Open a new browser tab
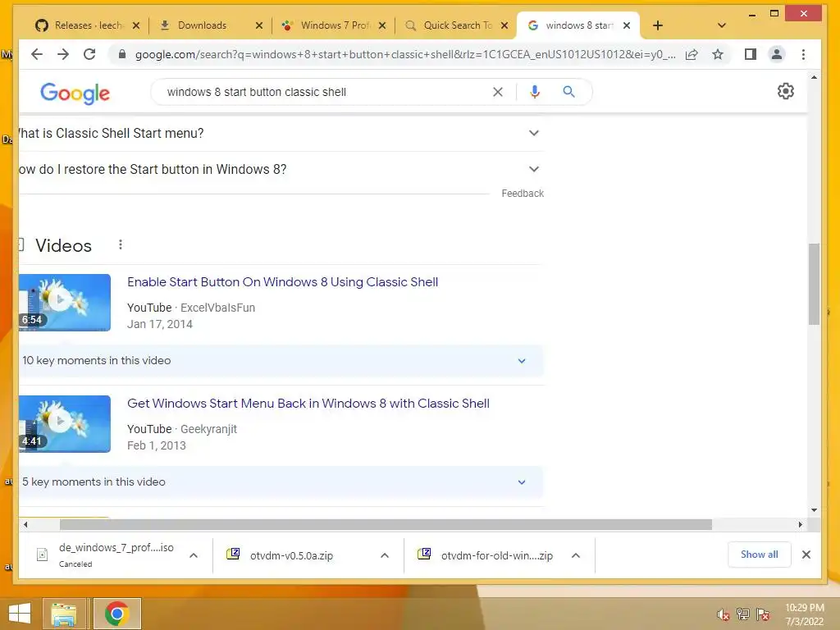The image size is (840, 630). (658, 25)
